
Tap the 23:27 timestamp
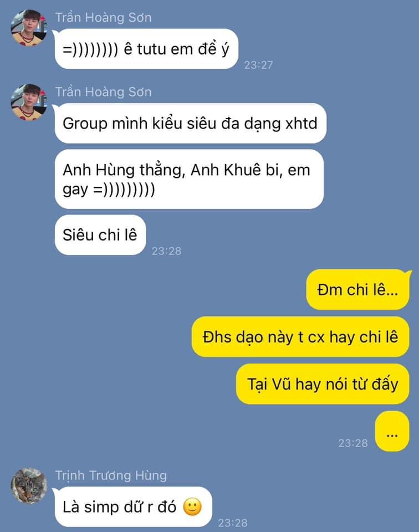pos(258,65)
